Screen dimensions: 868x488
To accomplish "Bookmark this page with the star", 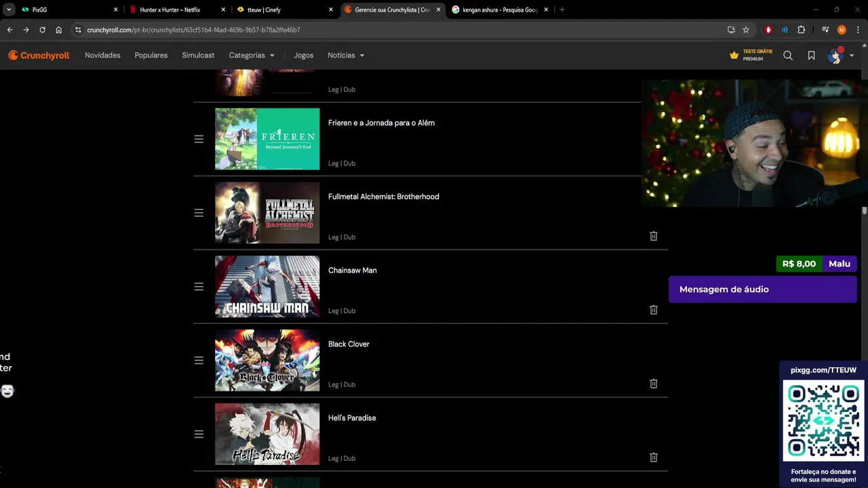I will coord(746,30).
